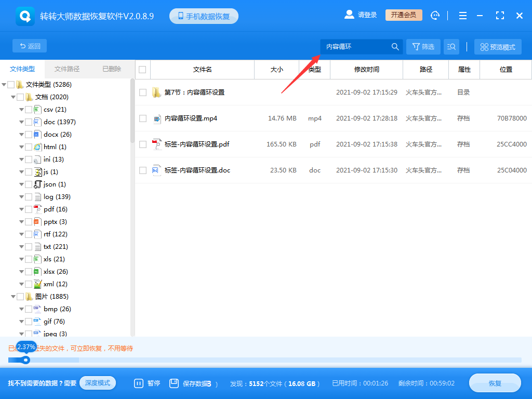Open the 筛选 filter tool

pyautogui.click(x=423, y=46)
